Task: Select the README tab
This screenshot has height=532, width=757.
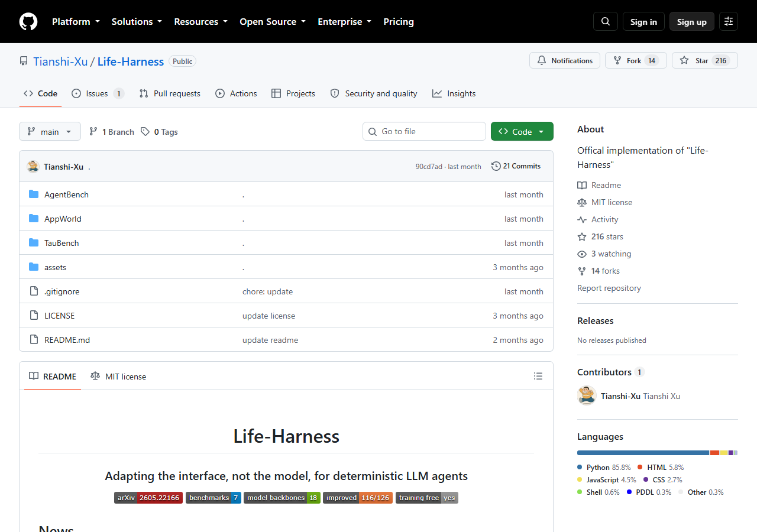Action: pyautogui.click(x=53, y=376)
